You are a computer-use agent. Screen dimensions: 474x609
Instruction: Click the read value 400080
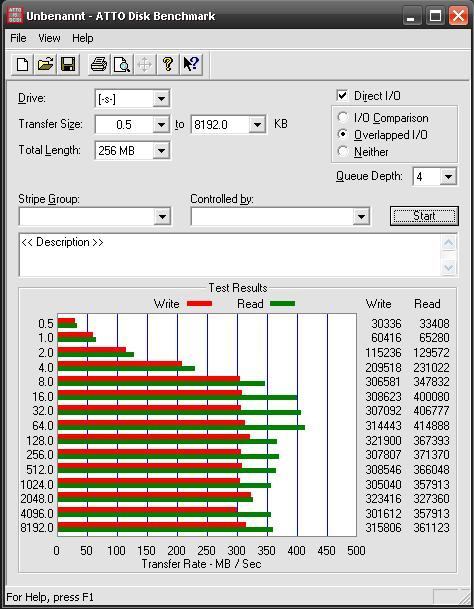click(x=432, y=397)
